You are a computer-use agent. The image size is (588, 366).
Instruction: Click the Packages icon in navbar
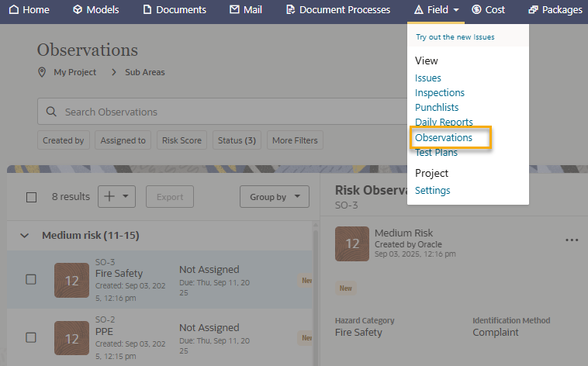534,10
